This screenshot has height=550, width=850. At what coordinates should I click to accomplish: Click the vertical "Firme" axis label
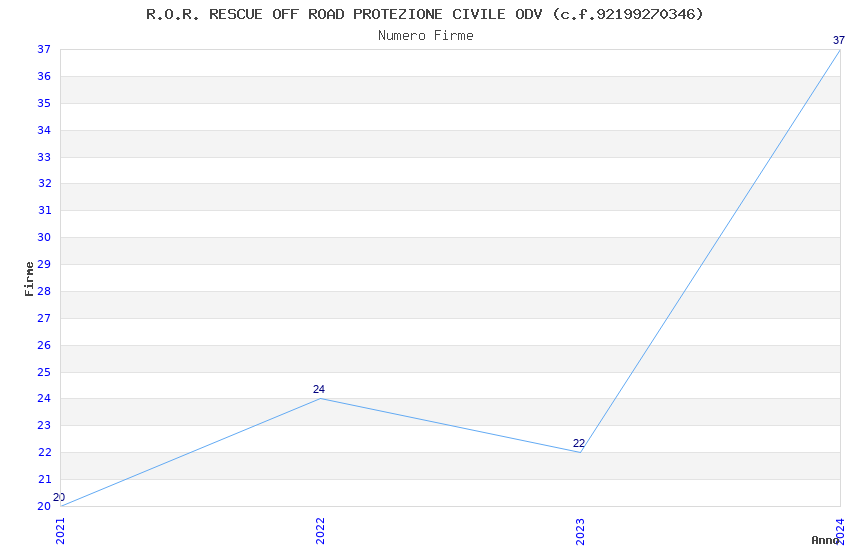(29, 278)
